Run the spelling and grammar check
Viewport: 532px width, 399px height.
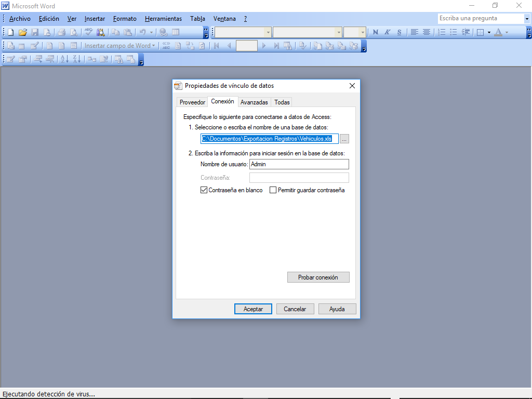coord(88,32)
